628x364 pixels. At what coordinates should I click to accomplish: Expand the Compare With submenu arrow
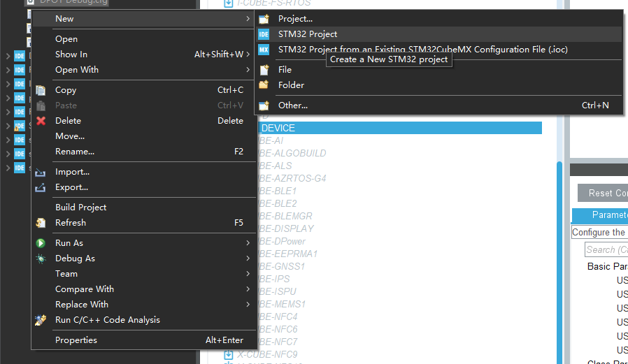point(248,289)
